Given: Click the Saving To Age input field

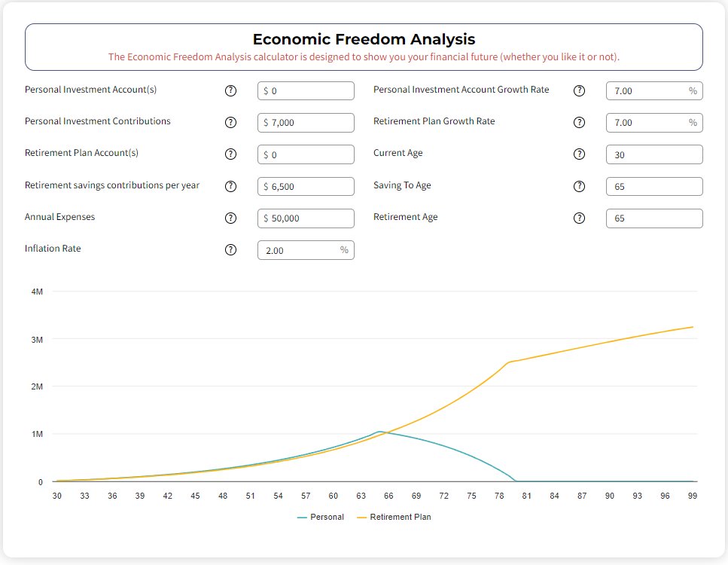Looking at the screenshot, I should point(653,187).
